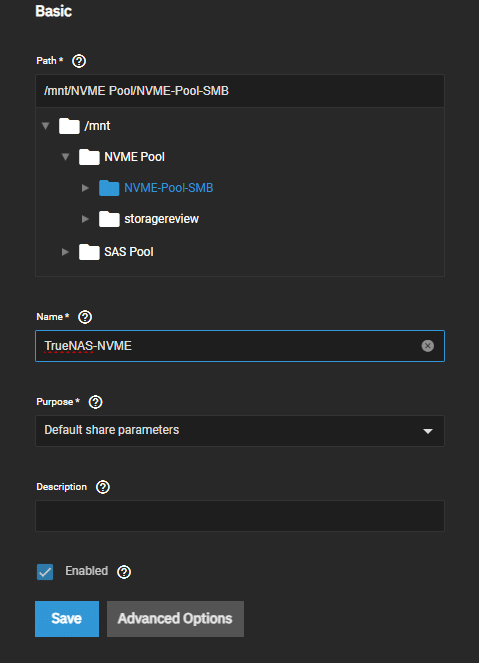Image resolution: width=479 pixels, height=663 pixels.
Task: Click the SAS Pool folder icon
Action: pyautogui.click(x=89, y=252)
